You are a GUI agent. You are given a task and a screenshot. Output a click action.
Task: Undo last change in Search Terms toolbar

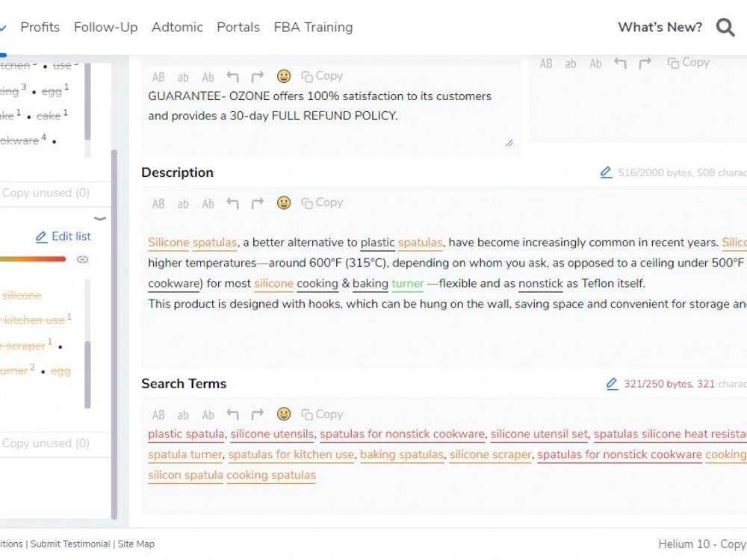click(232, 414)
